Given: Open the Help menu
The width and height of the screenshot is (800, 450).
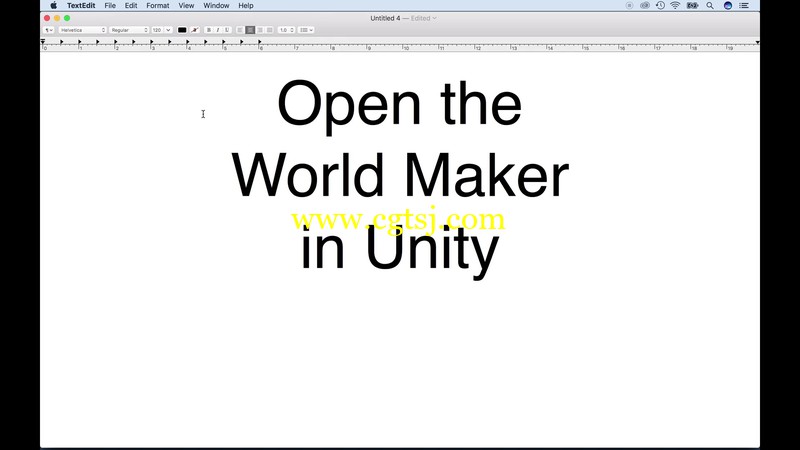Looking at the screenshot, I should (x=246, y=6).
